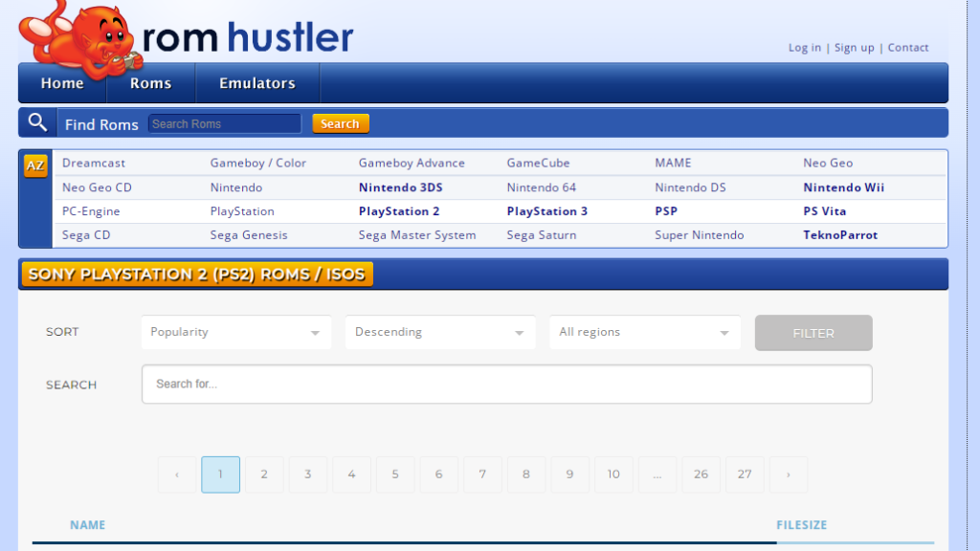
Task: Select Gameboy Advance system link
Action: pos(412,163)
